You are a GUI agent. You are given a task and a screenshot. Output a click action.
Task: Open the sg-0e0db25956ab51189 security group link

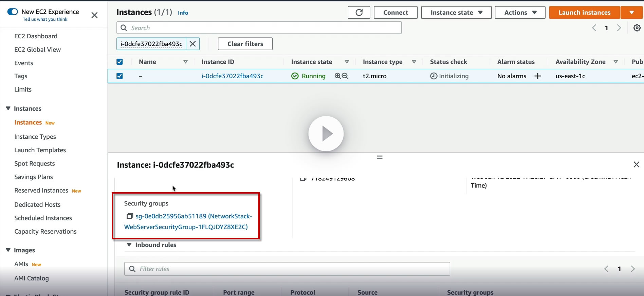click(x=188, y=221)
